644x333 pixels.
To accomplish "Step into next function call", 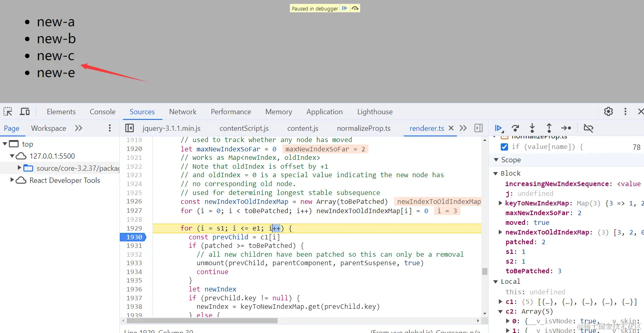I will click(532, 128).
